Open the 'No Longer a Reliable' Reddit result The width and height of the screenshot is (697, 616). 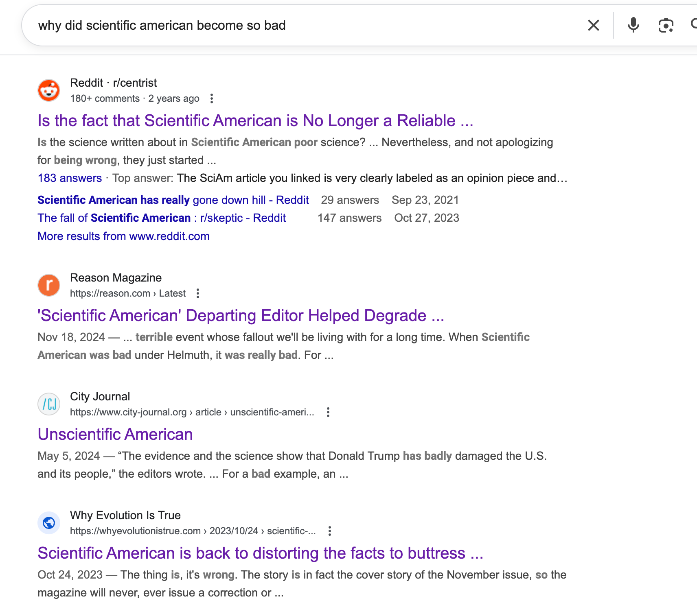(x=255, y=121)
